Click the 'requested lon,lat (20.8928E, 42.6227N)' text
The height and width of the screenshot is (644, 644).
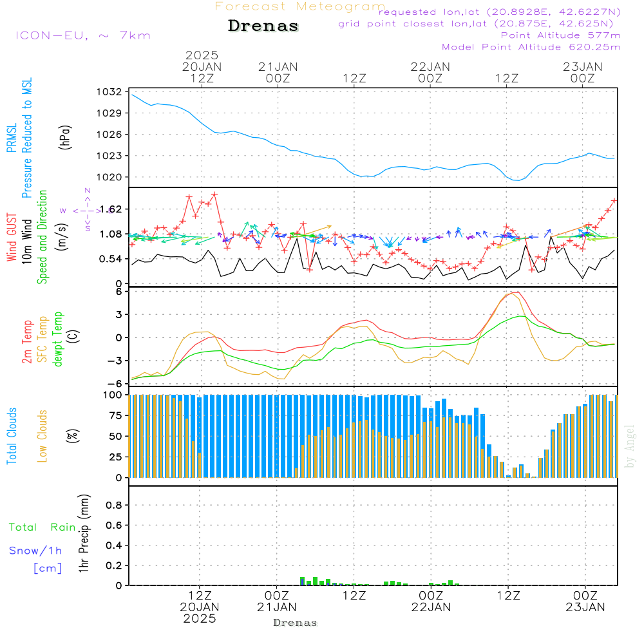(x=500, y=12)
